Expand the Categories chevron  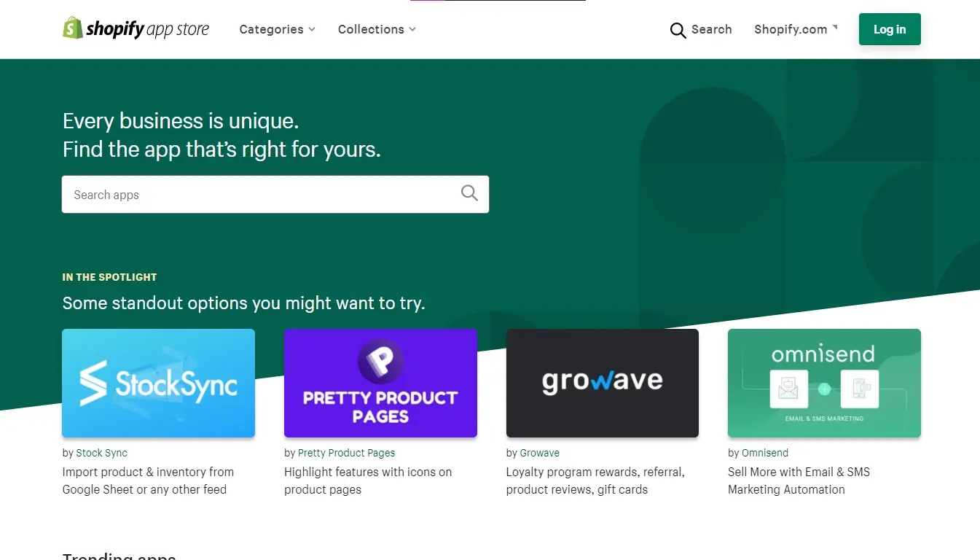point(312,29)
